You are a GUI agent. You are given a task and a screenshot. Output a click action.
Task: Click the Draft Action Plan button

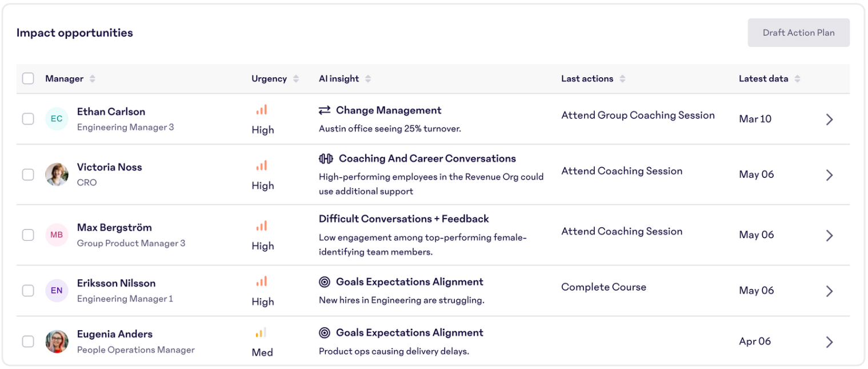[799, 33]
